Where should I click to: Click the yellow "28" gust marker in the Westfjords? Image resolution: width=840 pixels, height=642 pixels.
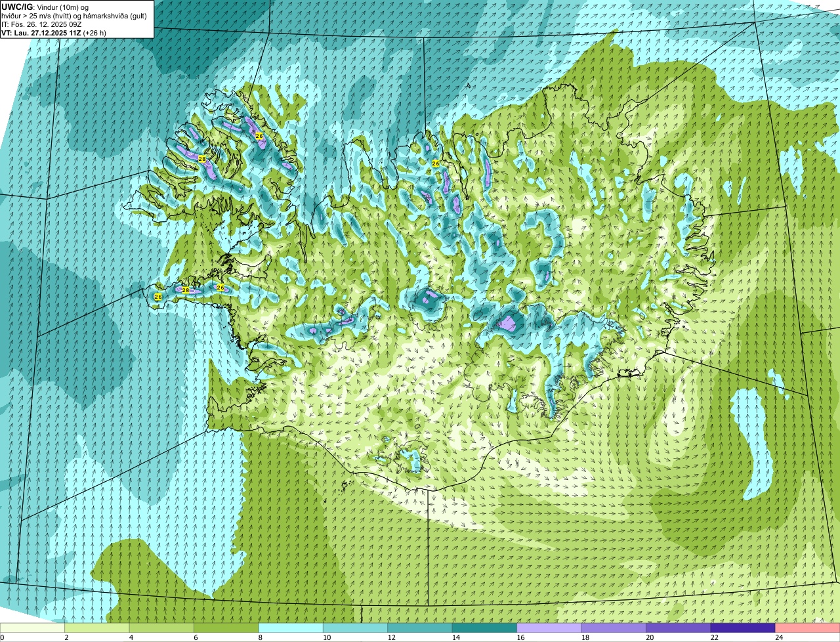(201, 159)
